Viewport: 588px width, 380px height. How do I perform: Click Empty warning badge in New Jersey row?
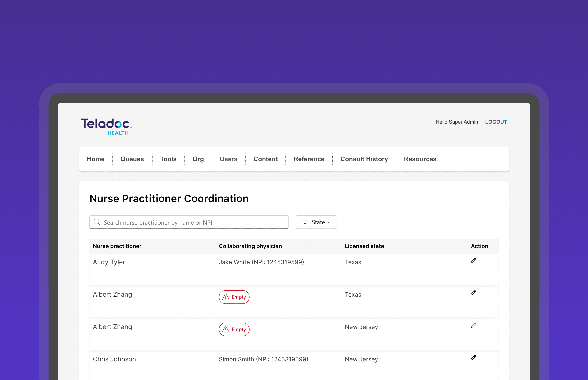(x=234, y=329)
